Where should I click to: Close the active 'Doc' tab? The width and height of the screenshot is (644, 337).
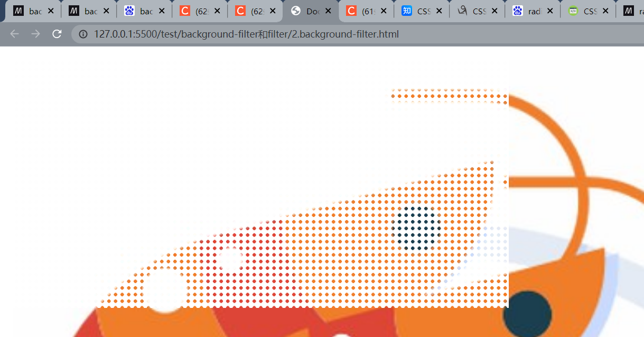point(328,11)
